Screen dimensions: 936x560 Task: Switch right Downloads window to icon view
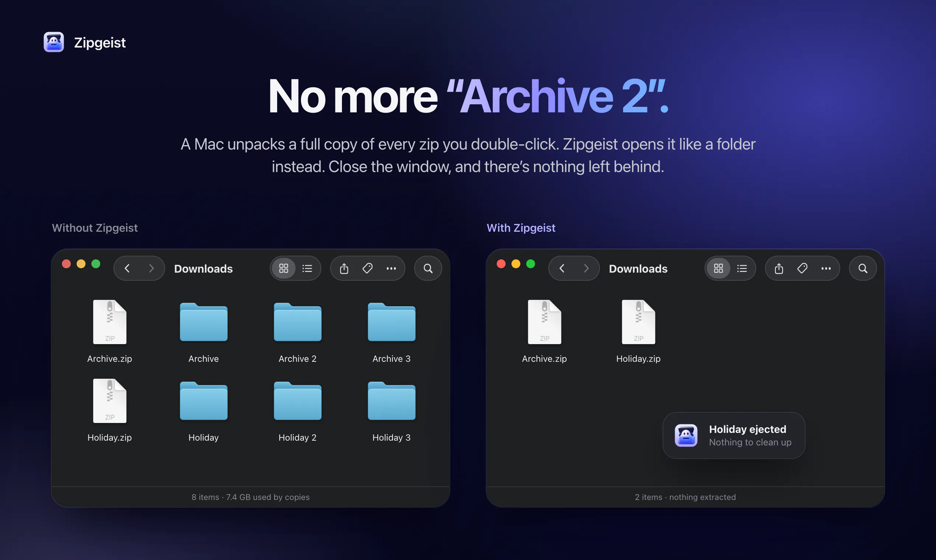tap(718, 268)
